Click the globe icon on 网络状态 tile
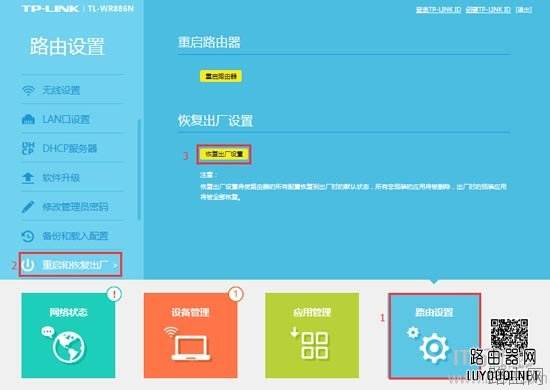 (x=69, y=347)
